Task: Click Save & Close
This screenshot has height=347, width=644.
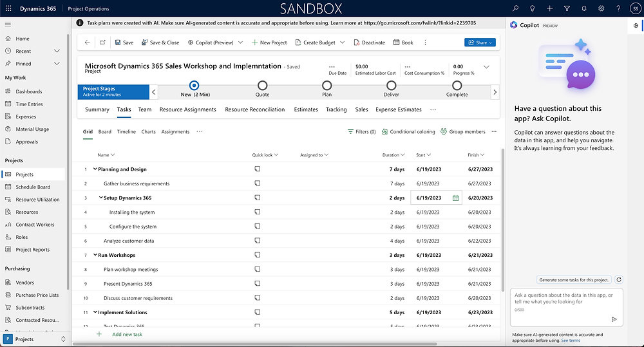Action: (x=160, y=42)
